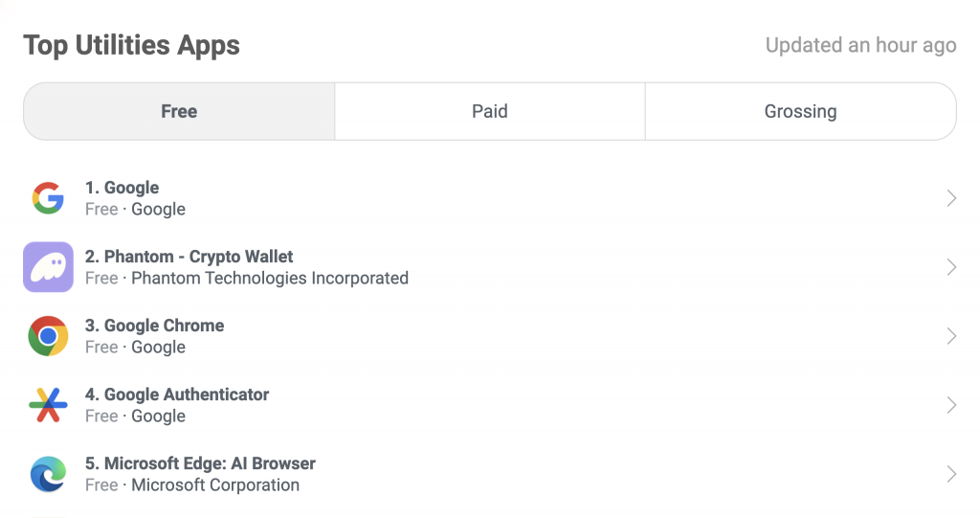Viewport: 980px width, 518px height.
Task: Expand the Google Chrome row chevron
Action: tap(951, 336)
